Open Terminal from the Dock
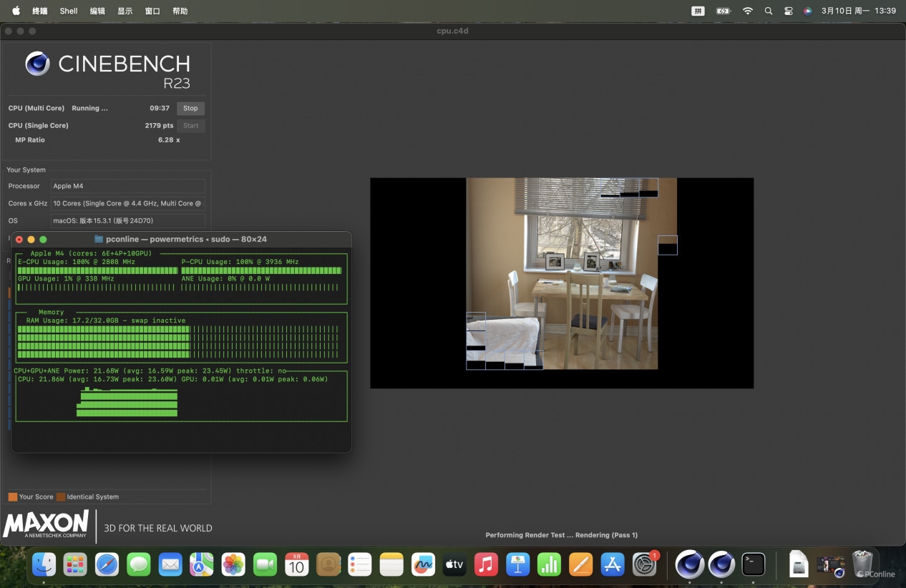The image size is (906, 588). click(753, 564)
